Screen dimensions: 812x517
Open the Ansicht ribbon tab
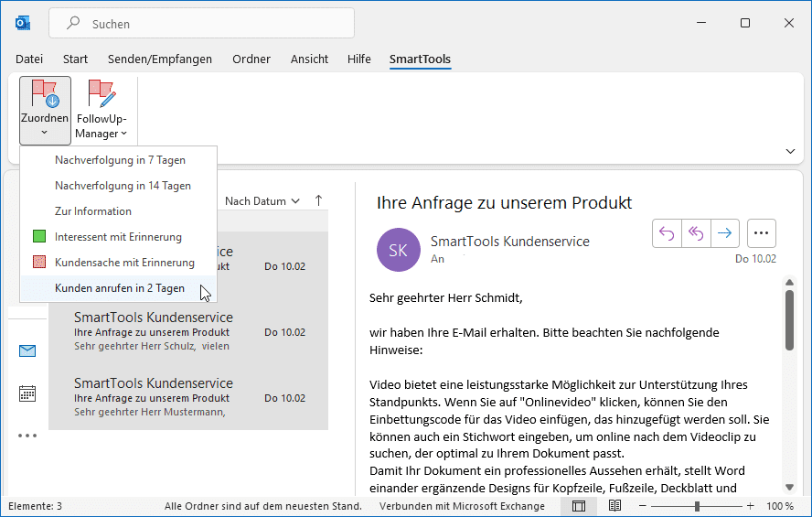click(x=309, y=59)
